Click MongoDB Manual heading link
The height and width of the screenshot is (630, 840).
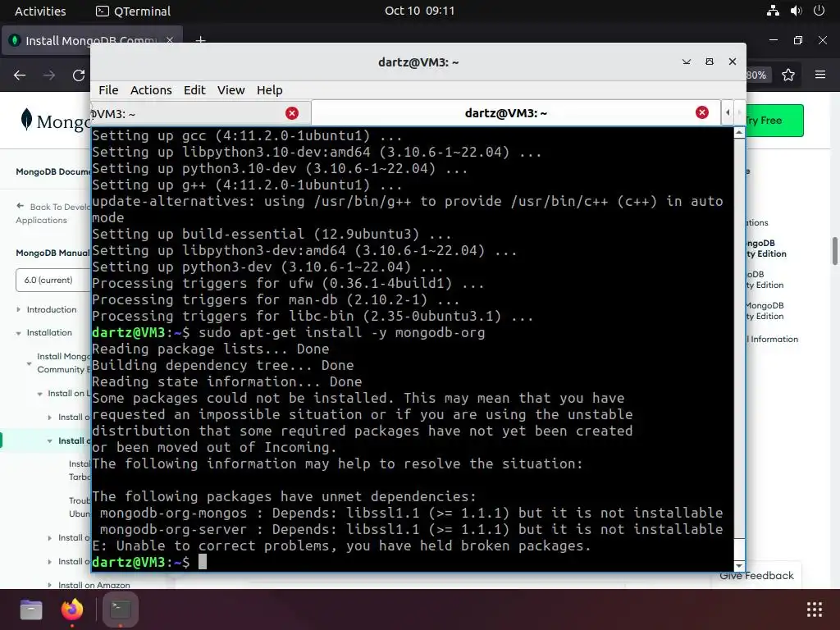pos(52,253)
